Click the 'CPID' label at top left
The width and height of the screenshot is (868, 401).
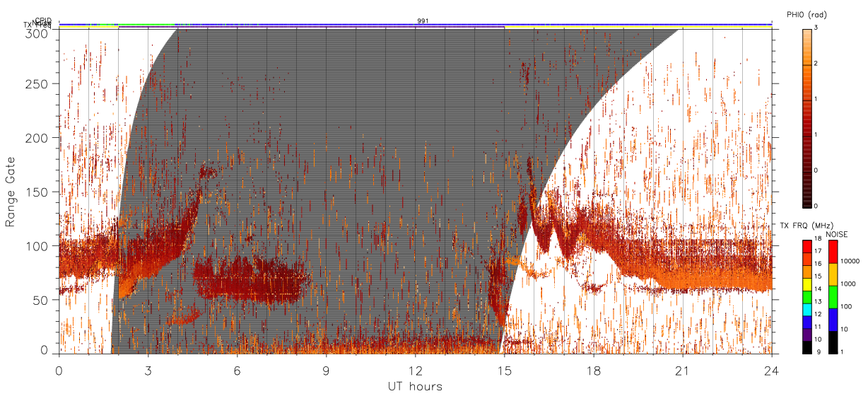43,21
